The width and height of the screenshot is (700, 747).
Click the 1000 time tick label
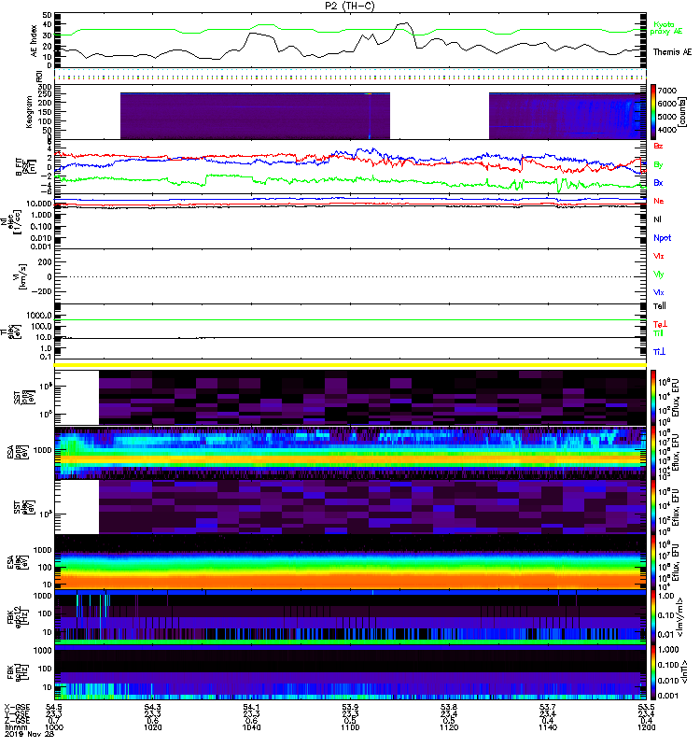[x=54, y=727]
